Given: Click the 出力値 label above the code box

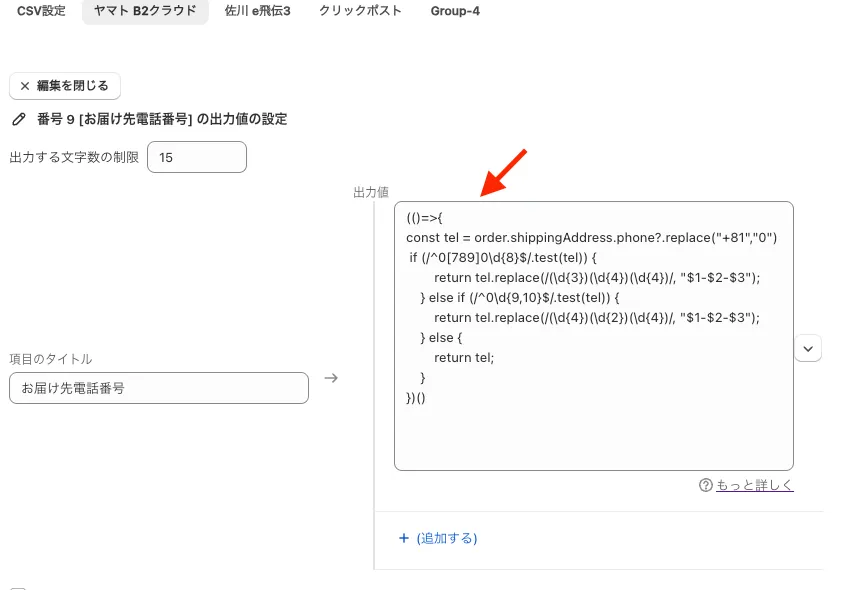Looking at the screenshot, I should point(370,191).
